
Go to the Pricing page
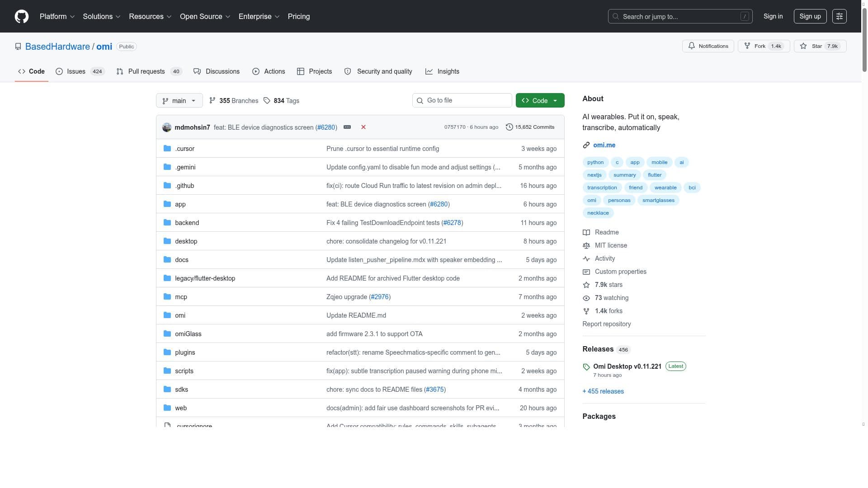(x=299, y=16)
